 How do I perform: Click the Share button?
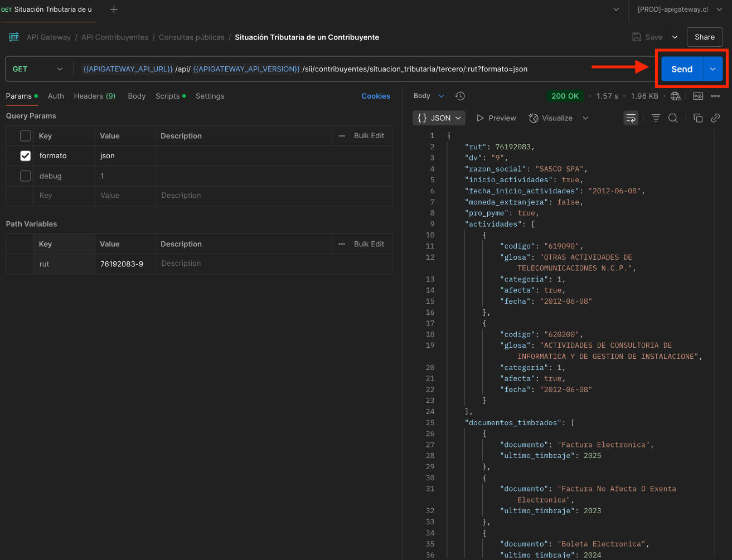[x=705, y=37]
